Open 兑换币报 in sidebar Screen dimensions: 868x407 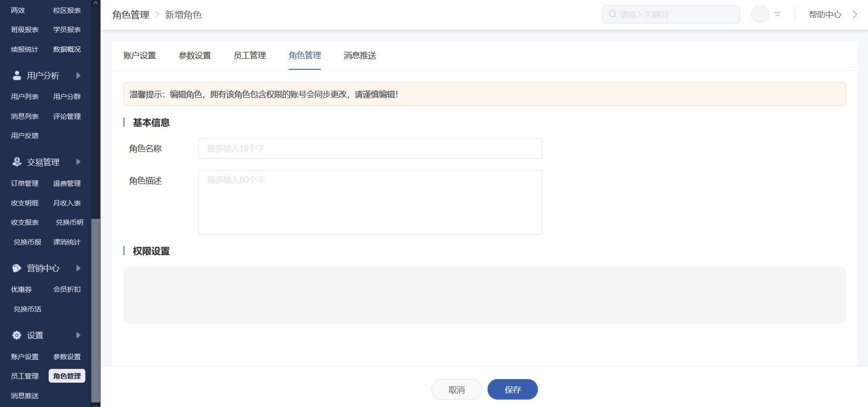[28, 242]
